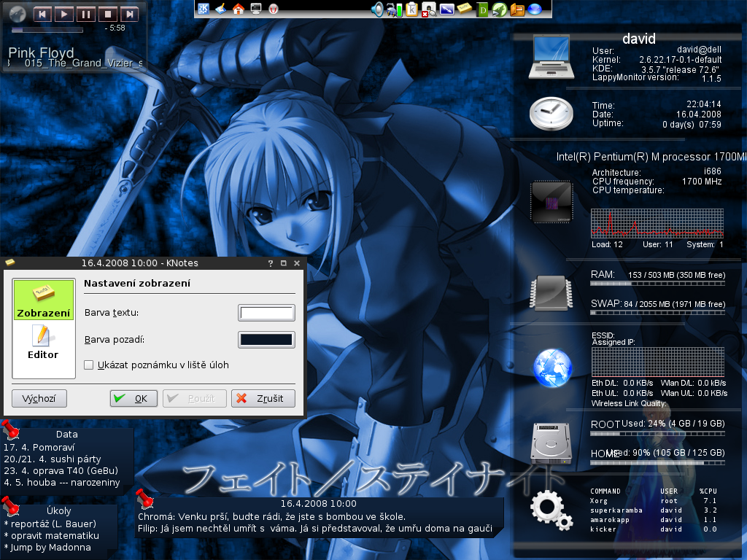Click the SWAP usage bar

[x=658, y=313]
